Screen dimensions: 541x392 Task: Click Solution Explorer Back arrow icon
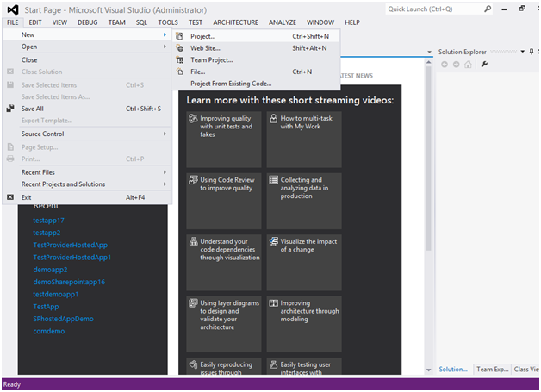point(445,64)
